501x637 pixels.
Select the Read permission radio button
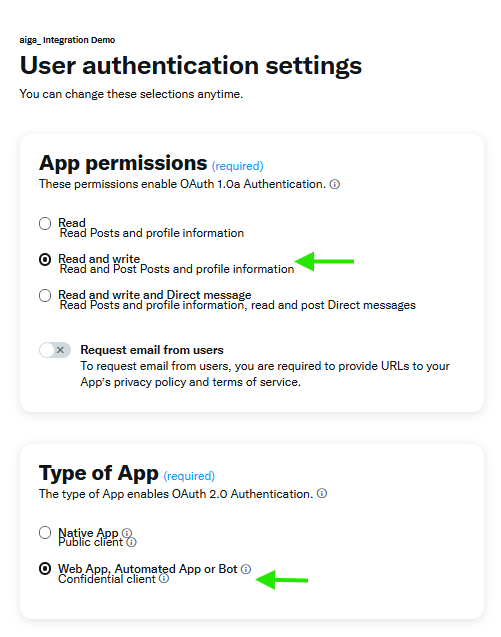point(45,223)
